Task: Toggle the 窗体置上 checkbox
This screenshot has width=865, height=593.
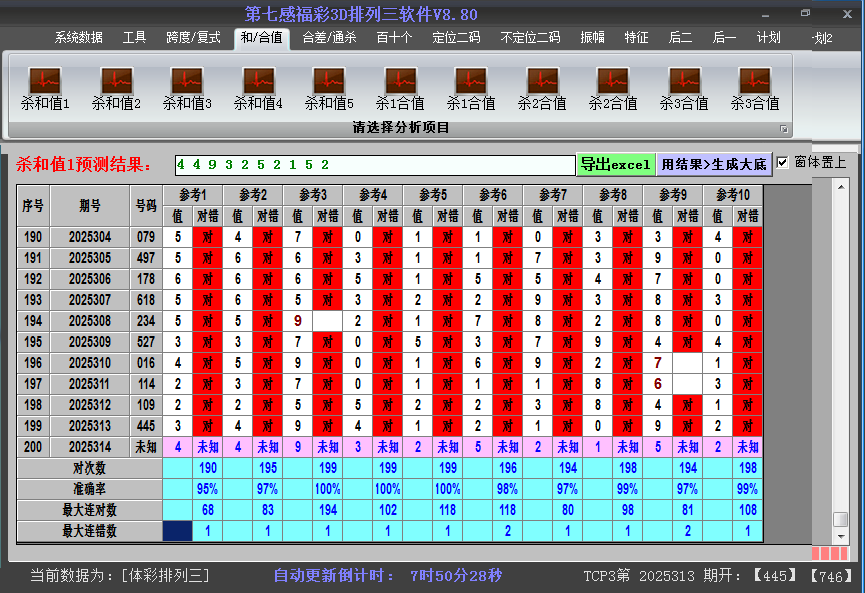Action: pyautogui.click(x=783, y=162)
